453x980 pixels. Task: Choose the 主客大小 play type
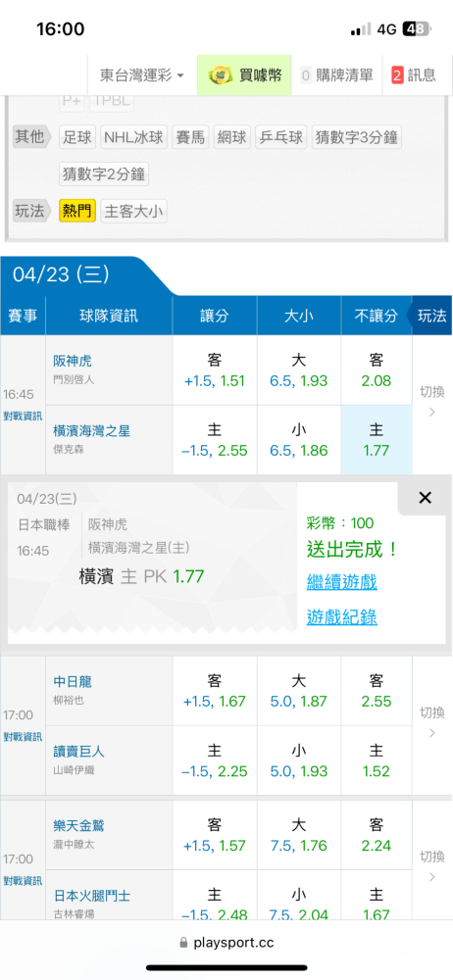click(134, 212)
